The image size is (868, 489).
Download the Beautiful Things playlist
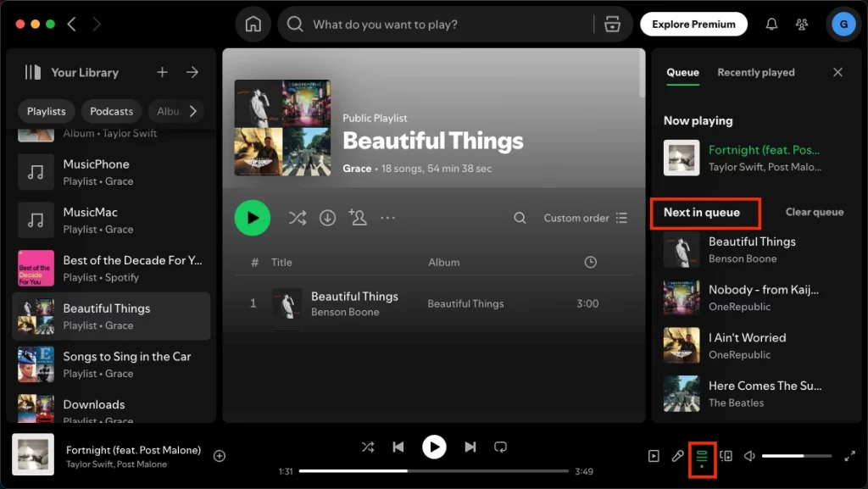click(327, 218)
